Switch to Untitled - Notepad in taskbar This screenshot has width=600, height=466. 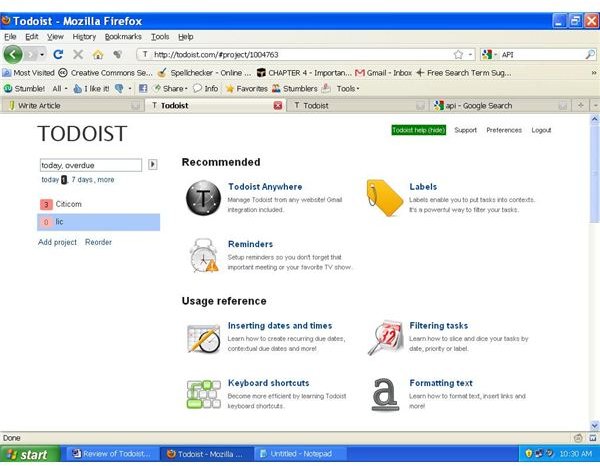(300, 454)
